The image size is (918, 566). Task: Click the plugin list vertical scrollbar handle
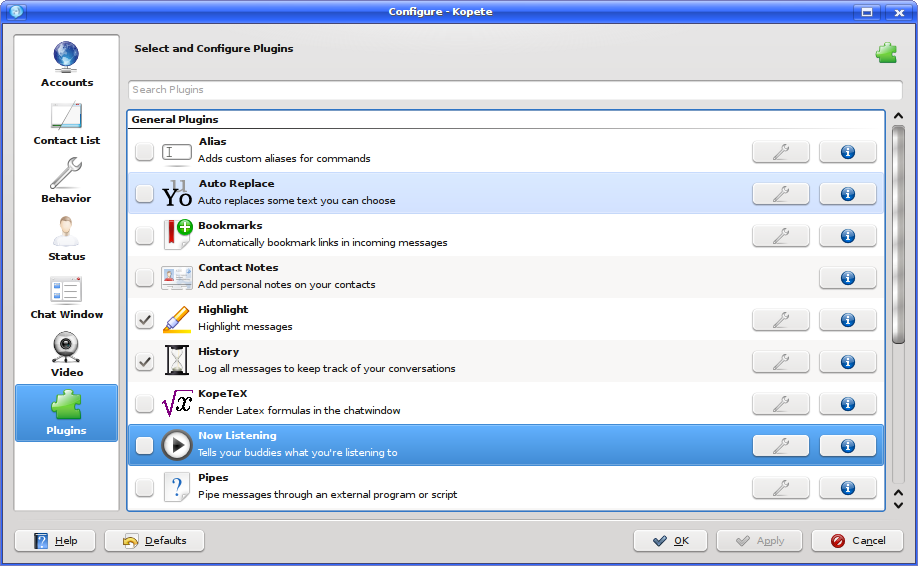point(898,234)
